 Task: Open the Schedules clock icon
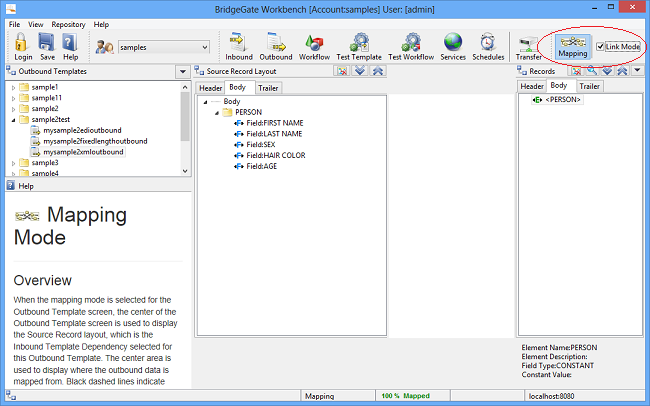[x=488, y=42]
